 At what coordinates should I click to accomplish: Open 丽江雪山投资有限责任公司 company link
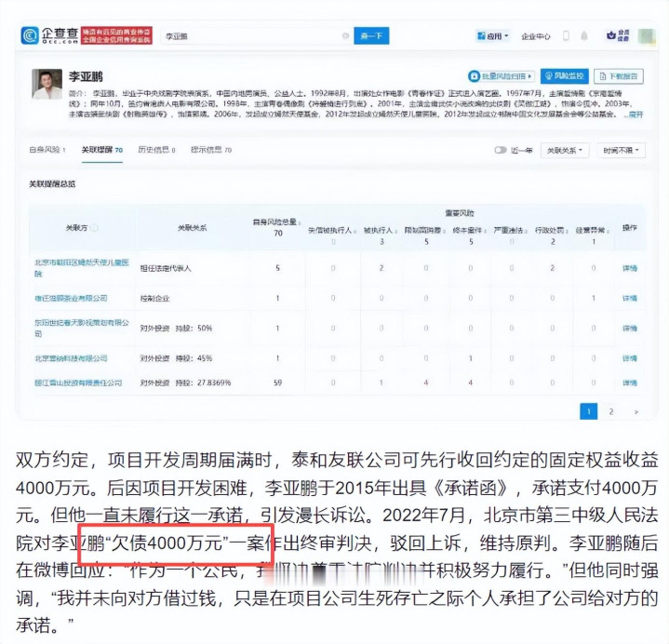coord(78,382)
